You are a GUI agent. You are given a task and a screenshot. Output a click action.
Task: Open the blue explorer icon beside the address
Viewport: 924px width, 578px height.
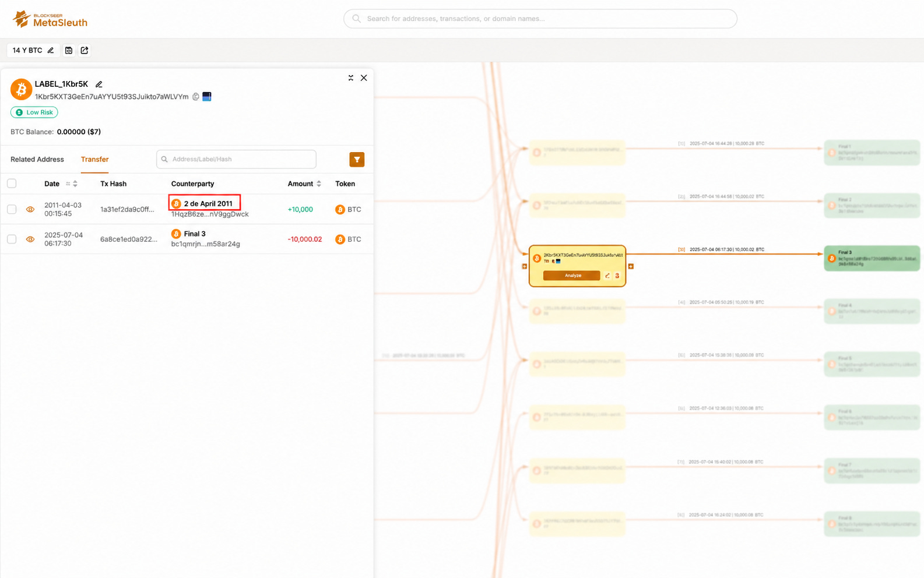206,97
